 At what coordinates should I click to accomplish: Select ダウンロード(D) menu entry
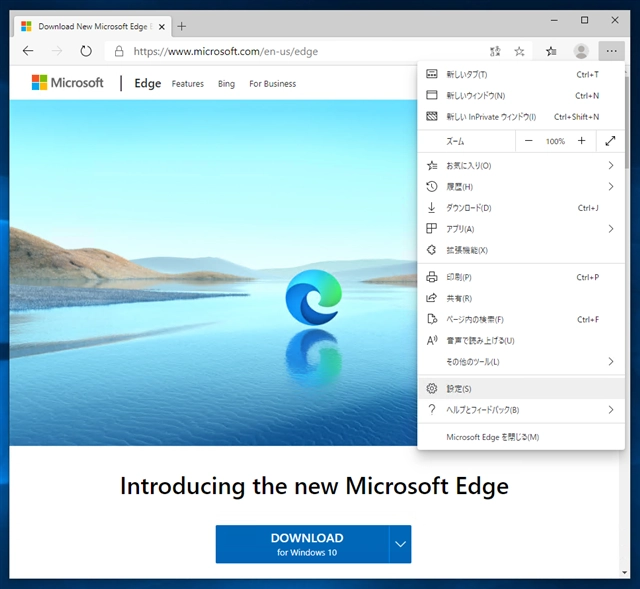click(521, 208)
